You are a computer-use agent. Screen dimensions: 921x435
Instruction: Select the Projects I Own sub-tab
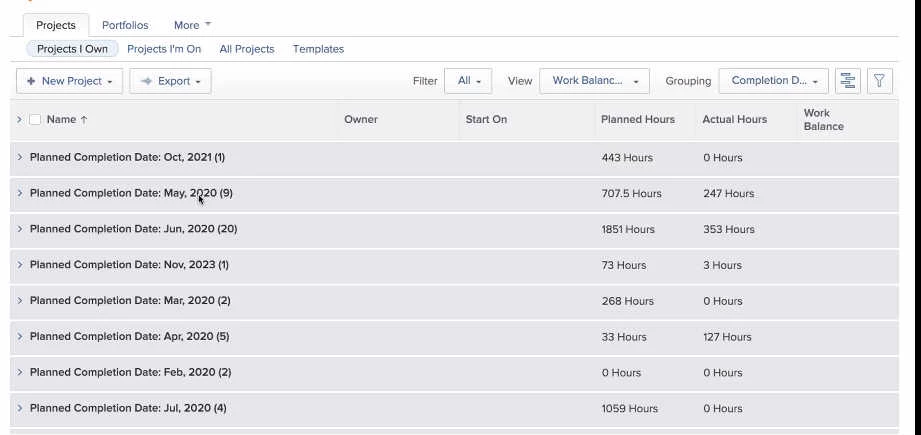click(x=72, y=49)
